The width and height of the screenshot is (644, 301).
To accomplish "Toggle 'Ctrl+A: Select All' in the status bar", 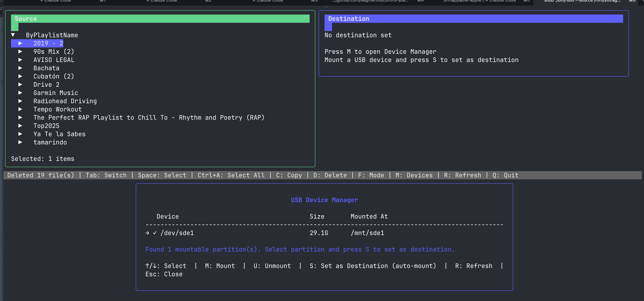I will [x=231, y=175].
